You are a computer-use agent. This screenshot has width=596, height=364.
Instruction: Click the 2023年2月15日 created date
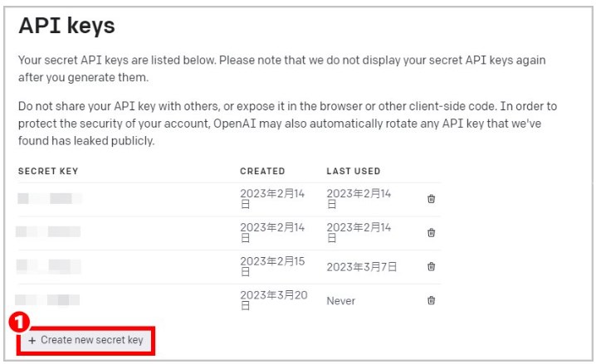pos(272,266)
